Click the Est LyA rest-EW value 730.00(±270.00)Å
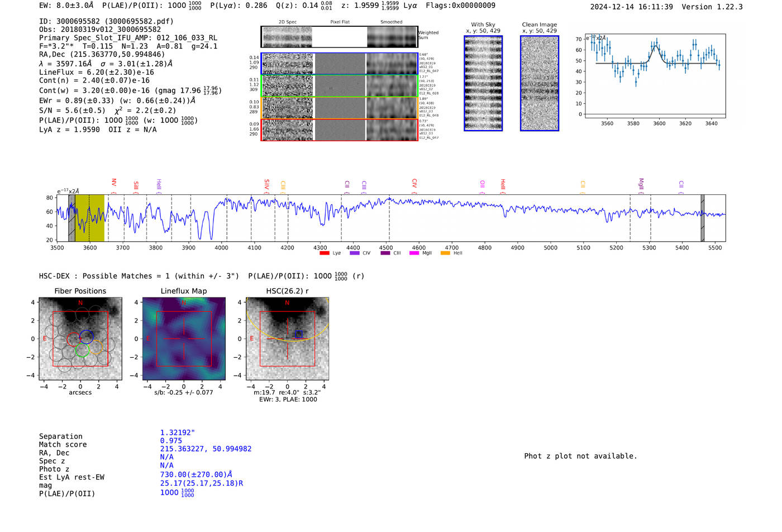782x532 pixels. pos(196,475)
